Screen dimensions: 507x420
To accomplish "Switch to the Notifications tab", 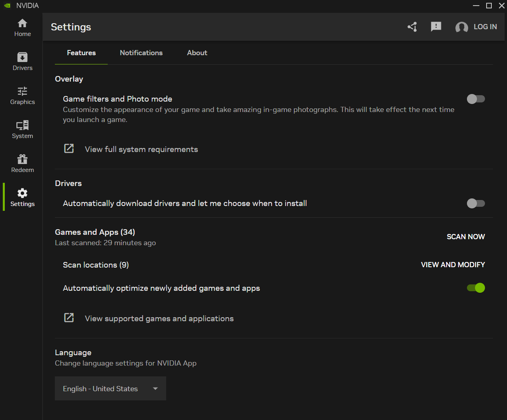I will 141,53.
